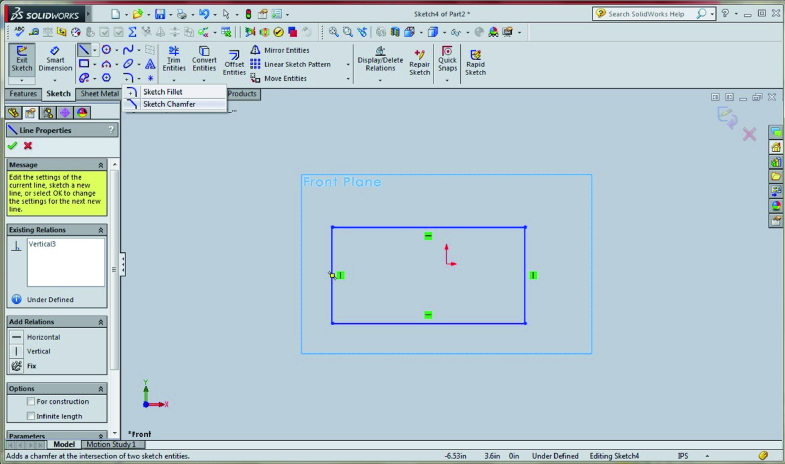
Task: Enable the Infinite length checkbox
Action: 31,416
